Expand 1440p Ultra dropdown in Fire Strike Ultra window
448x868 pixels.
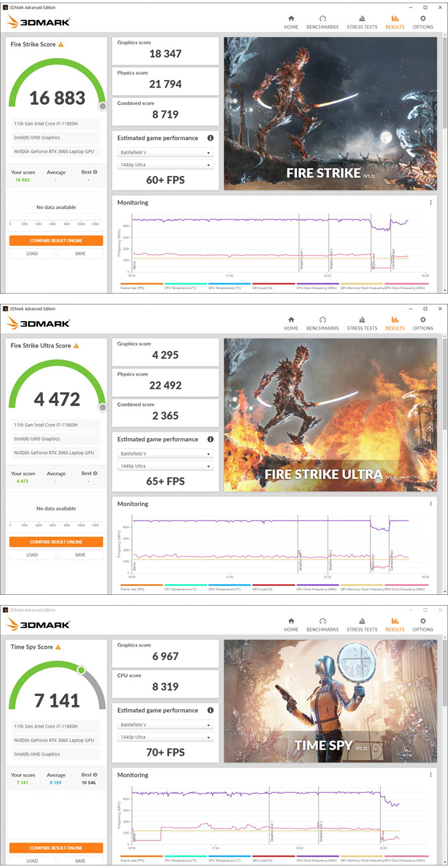coord(165,466)
